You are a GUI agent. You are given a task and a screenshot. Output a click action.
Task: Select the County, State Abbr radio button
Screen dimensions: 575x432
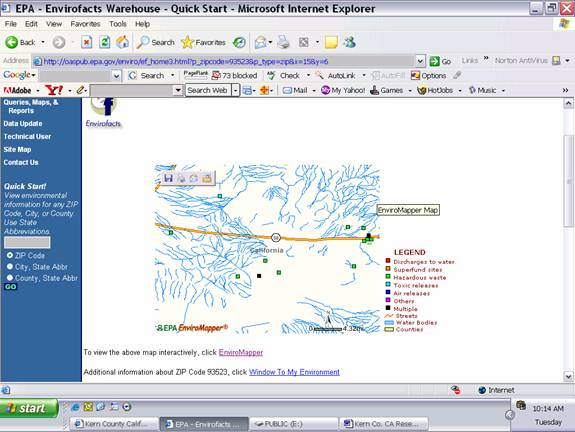tap(10, 278)
